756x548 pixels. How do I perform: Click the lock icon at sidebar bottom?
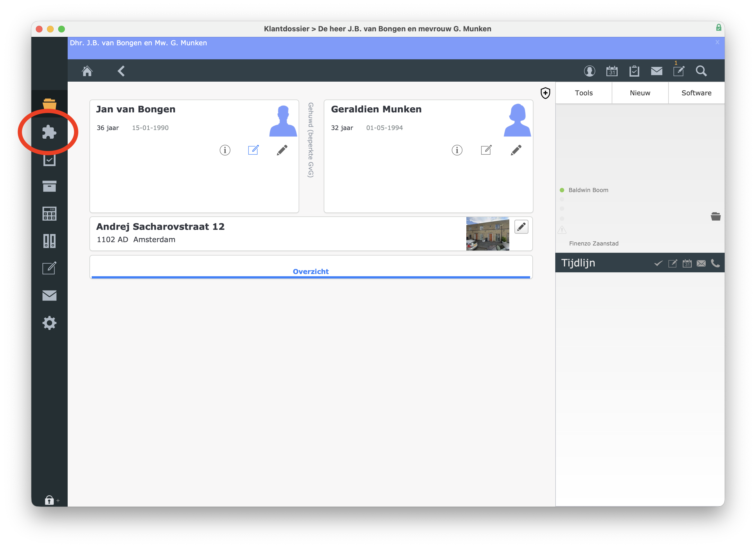pyautogui.click(x=49, y=500)
